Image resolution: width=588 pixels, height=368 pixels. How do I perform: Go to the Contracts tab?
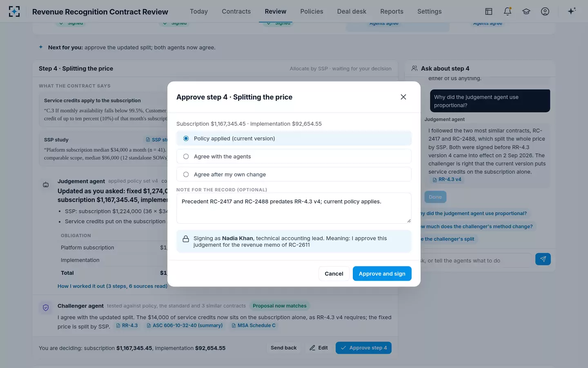236,11
